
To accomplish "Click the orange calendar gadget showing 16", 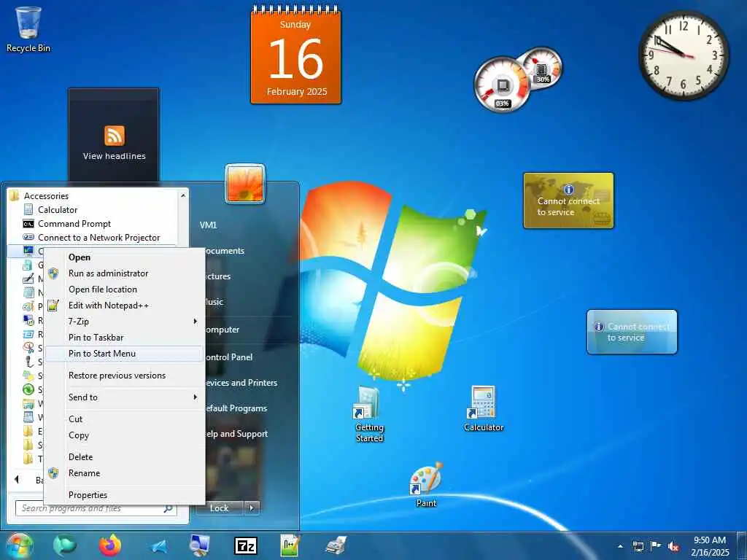I will point(296,54).
